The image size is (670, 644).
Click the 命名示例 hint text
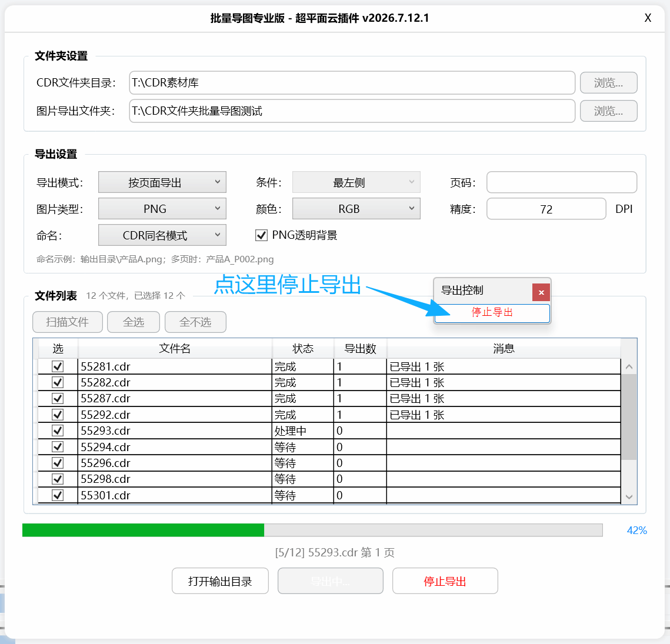click(x=155, y=259)
